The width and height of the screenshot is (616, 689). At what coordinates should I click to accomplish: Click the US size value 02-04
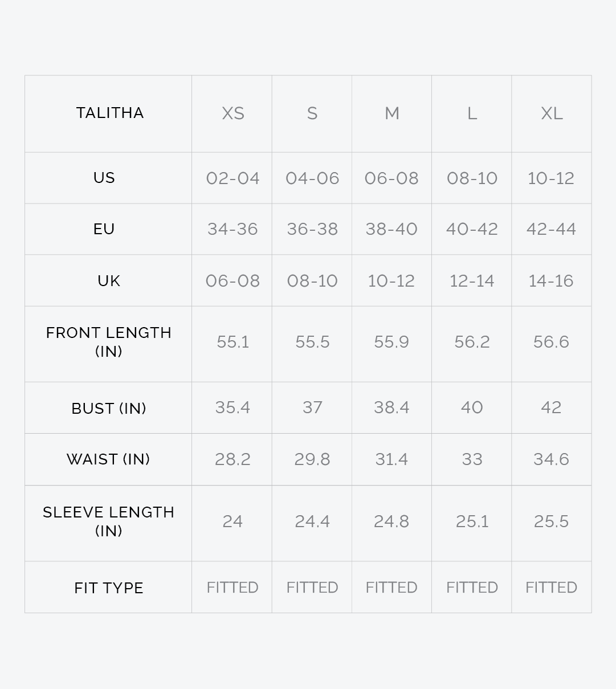232,178
